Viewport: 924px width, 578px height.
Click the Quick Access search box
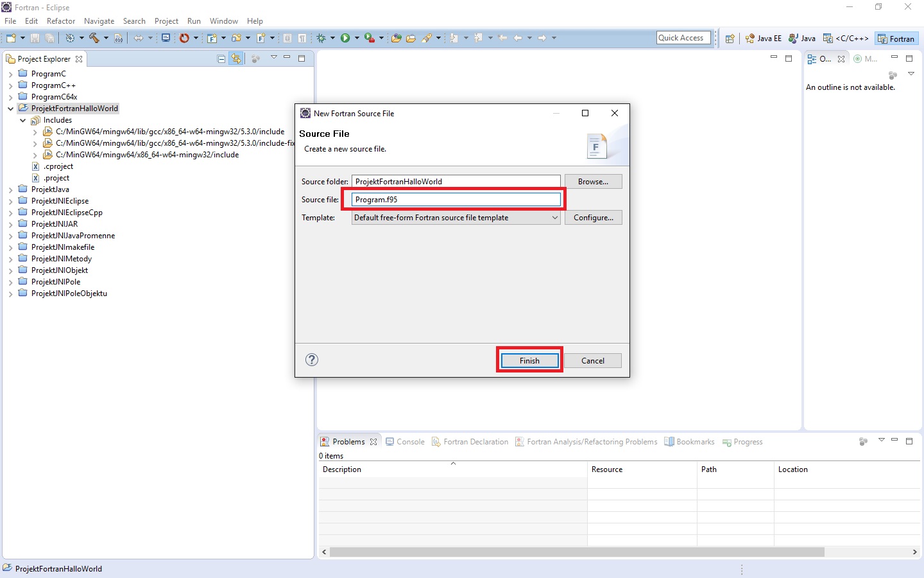(684, 38)
